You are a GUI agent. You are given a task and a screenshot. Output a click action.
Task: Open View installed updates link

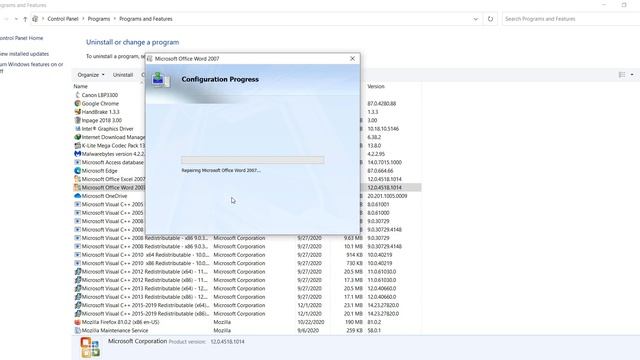tap(24, 54)
